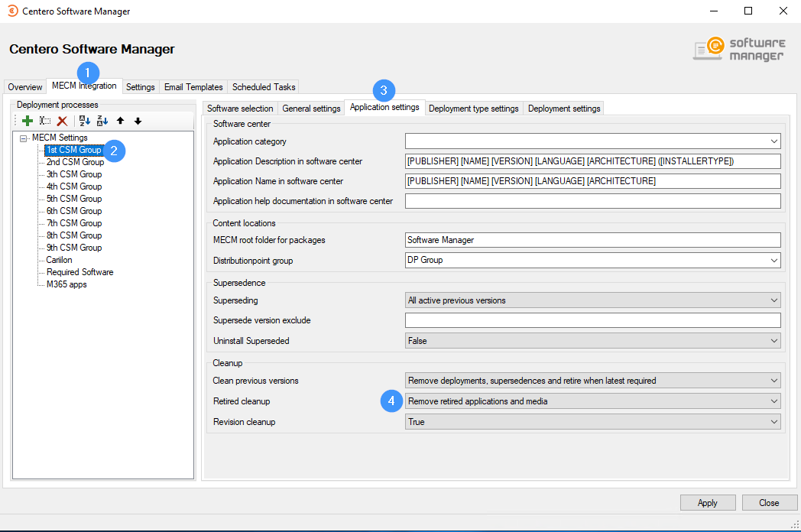
Task: Switch to the Scheduled Tasks tab
Action: tap(263, 87)
